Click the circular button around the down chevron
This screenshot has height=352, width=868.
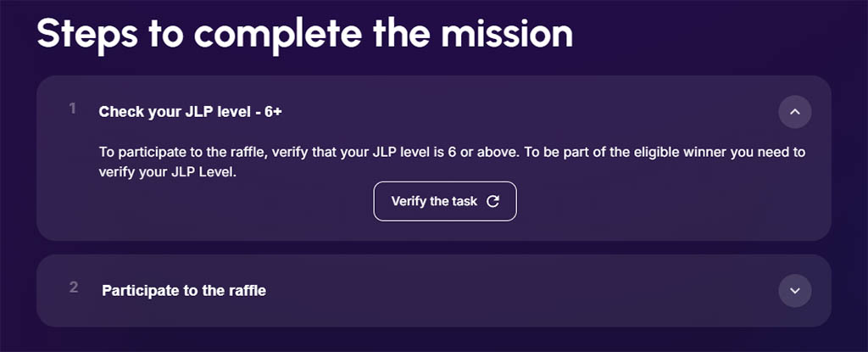coord(795,290)
